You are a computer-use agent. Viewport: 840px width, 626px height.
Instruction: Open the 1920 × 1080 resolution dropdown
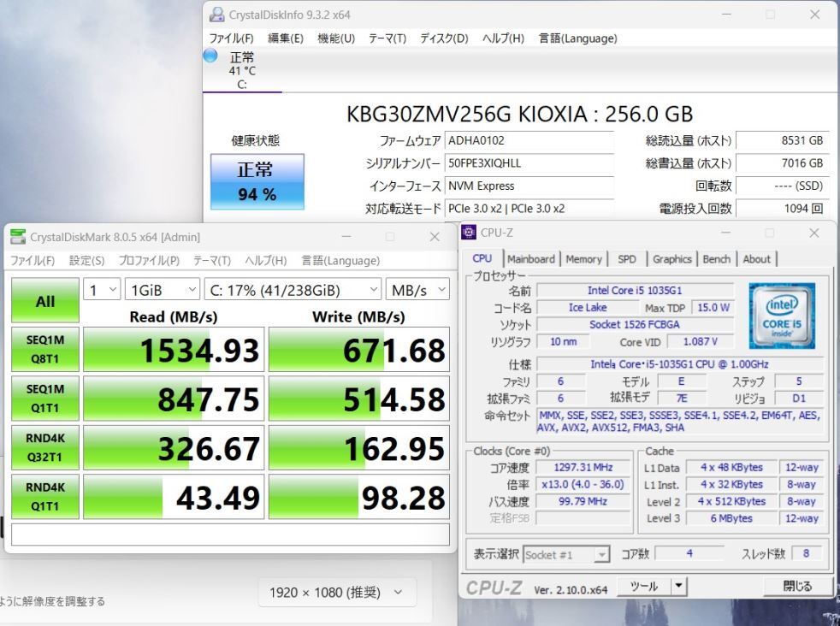tap(337, 593)
